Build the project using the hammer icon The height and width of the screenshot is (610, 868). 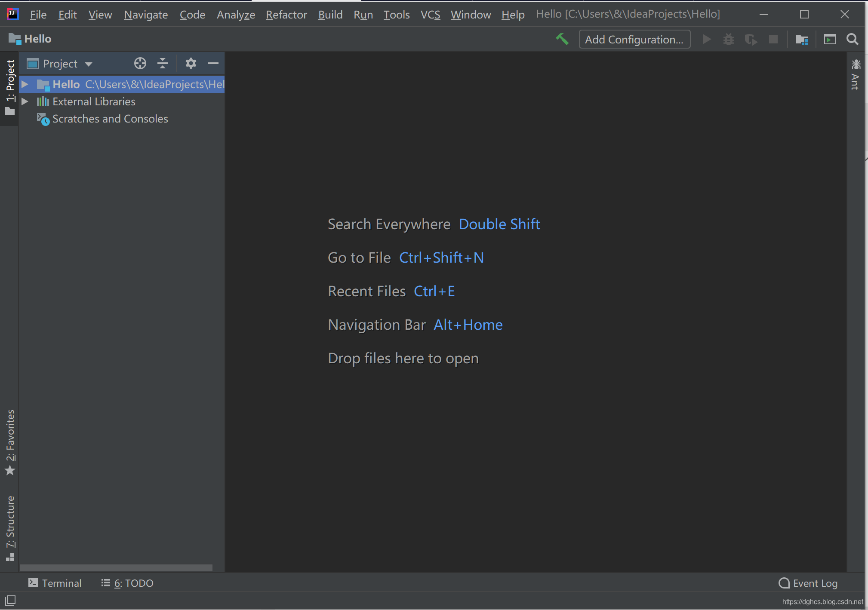click(562, 39)
